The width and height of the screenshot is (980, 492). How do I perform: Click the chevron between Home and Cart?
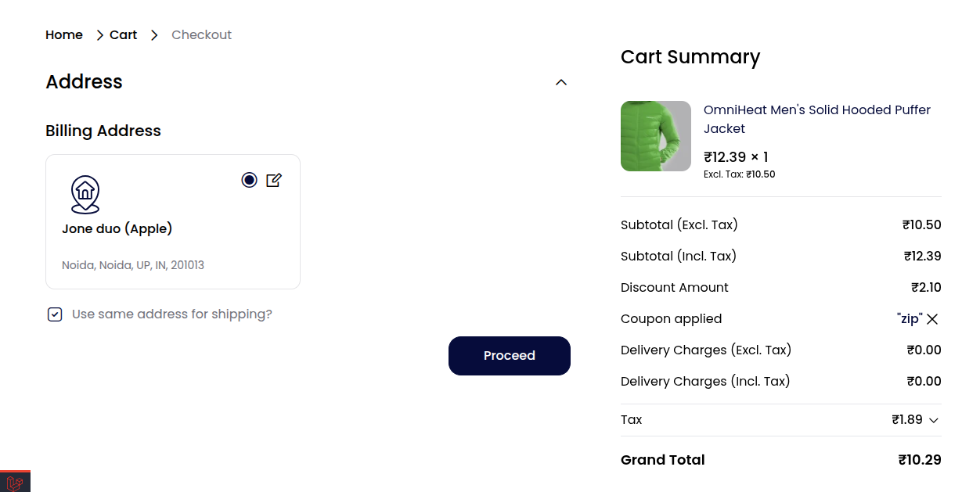[x=100, y=35]
